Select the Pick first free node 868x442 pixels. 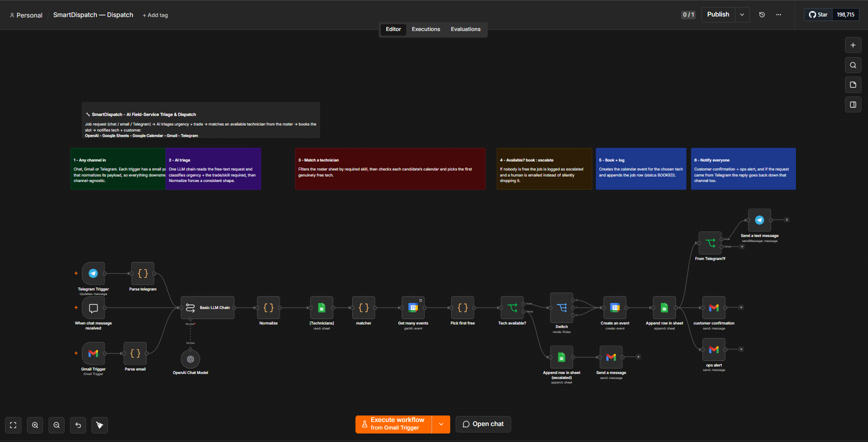[x=463, y=308]
